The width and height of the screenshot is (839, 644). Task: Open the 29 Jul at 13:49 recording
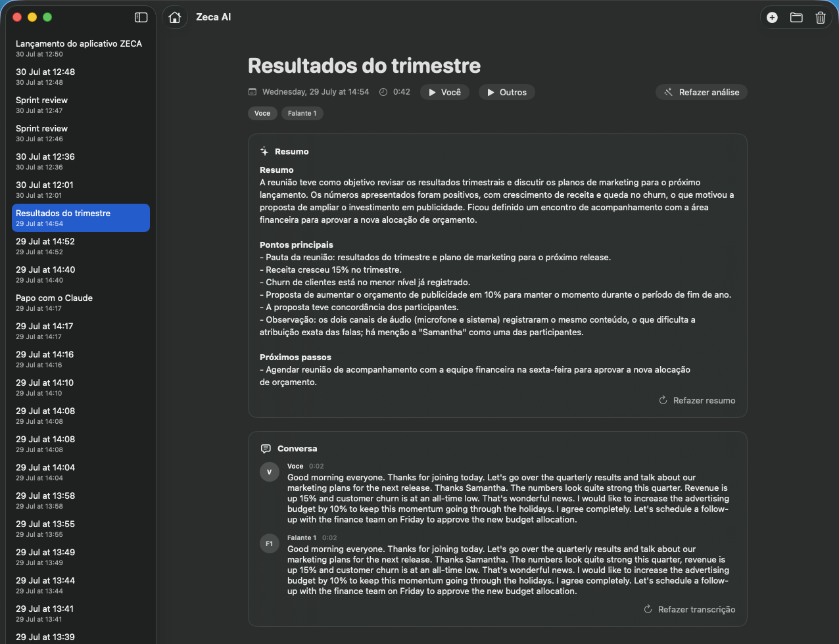pyautogui.click(x=81, y=557)
